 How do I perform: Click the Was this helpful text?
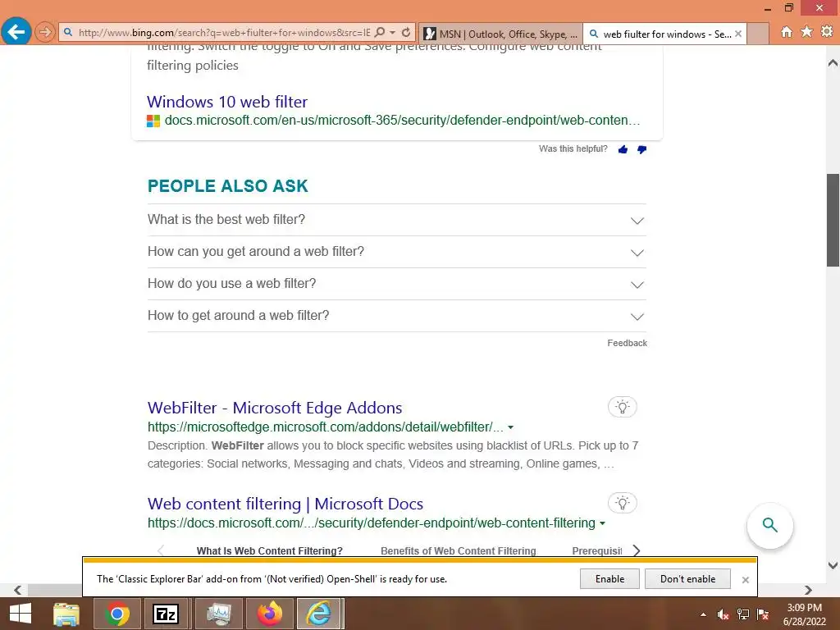click(573, 149)
